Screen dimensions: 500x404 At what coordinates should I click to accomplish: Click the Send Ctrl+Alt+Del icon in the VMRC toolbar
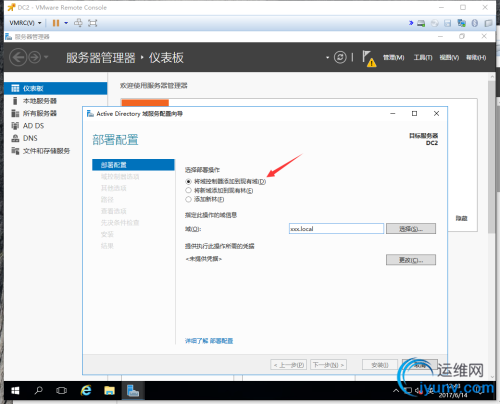pos(78,23)
